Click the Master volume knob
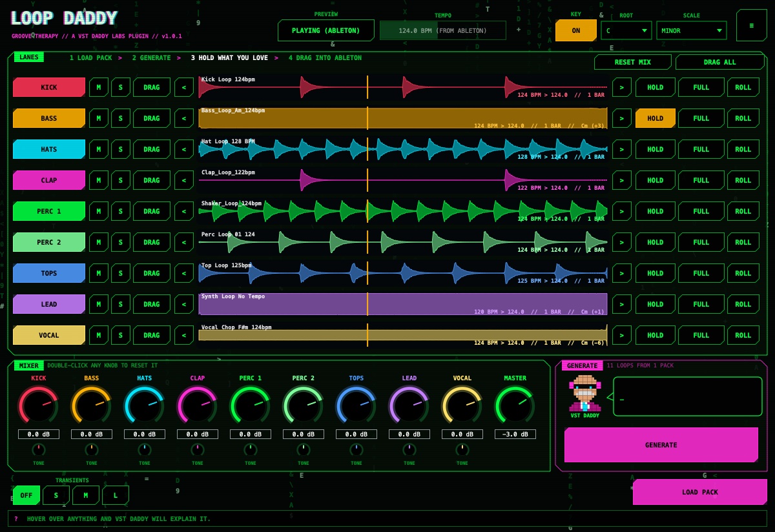Viewport: 775px width, 532px height. [x=515, y=405]
